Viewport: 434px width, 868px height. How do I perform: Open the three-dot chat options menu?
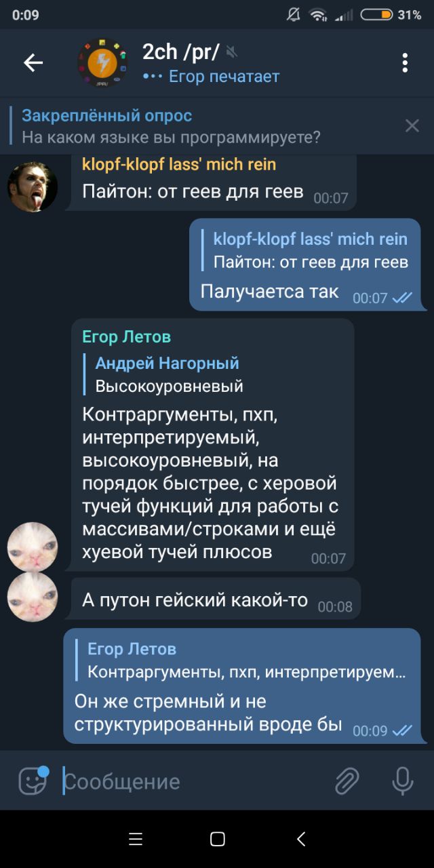click(x=404, y=63)
